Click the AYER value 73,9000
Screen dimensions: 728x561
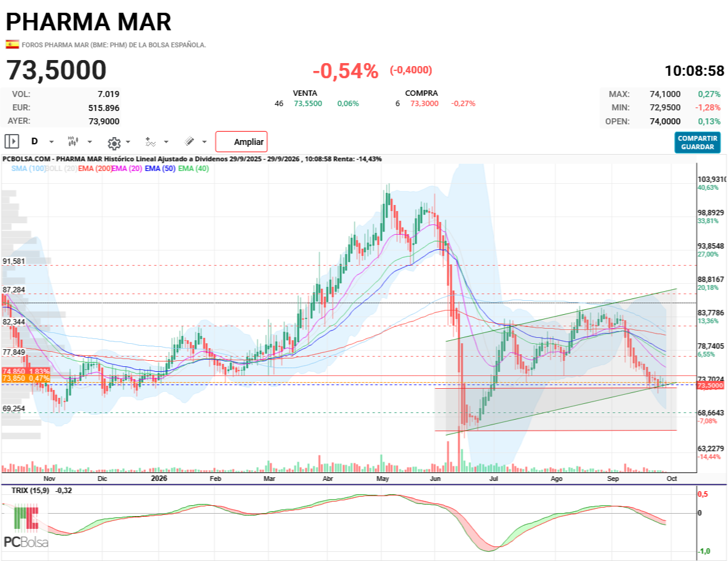pyautogui.click(x=104, y=121)
